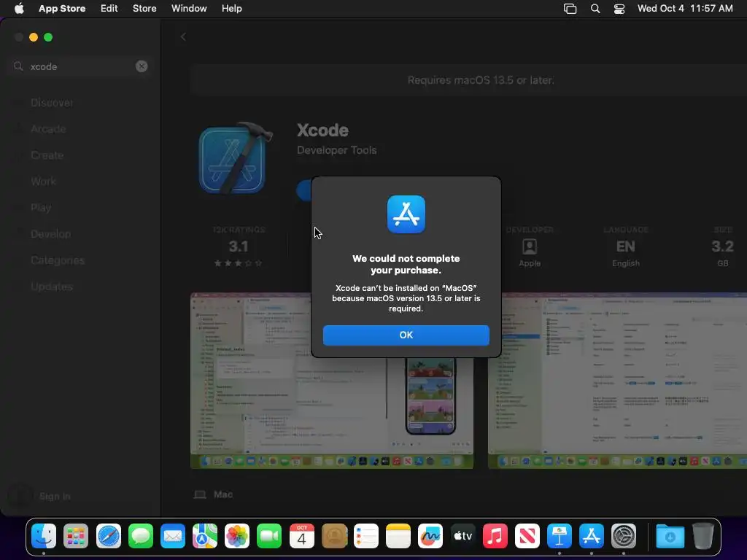Open Mail from the Dock
The width and height of the screenshot is (747, 560).
(172, 536)
